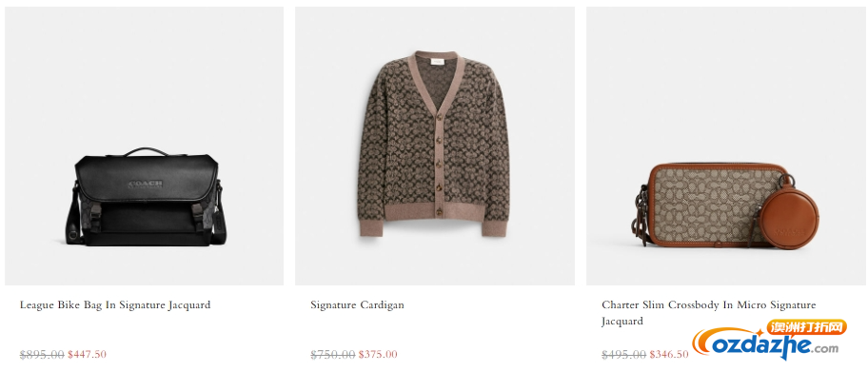Open the Signature Cardigan product image

(x=435, y=147)
